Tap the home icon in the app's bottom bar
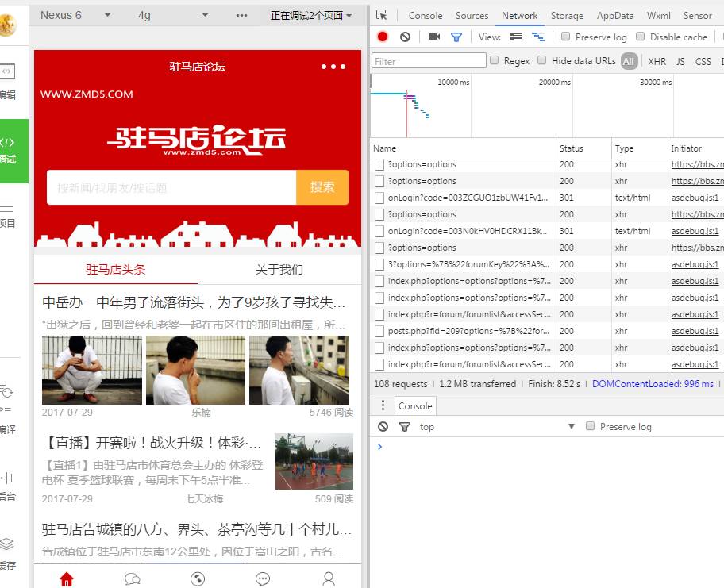 [67, 579]
